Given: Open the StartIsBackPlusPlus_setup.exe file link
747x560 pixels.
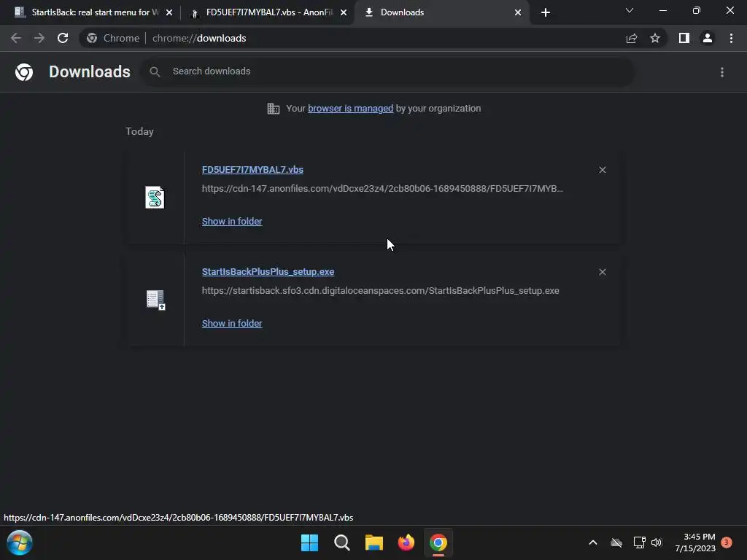Looking at the screenshot, I should [x=268, y=272].
